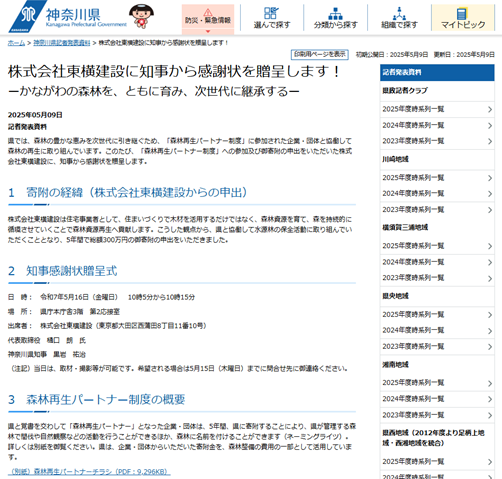Image resolution: width=502 pixels, height=479 pixels.
Task: Open the 分類から探す menu
Action: (x=335, y=18)
